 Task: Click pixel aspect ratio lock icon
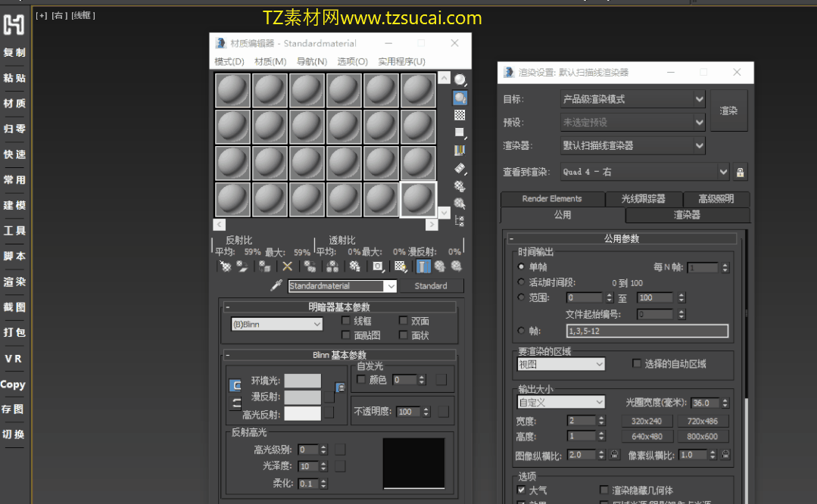click(x=725, y=455)
